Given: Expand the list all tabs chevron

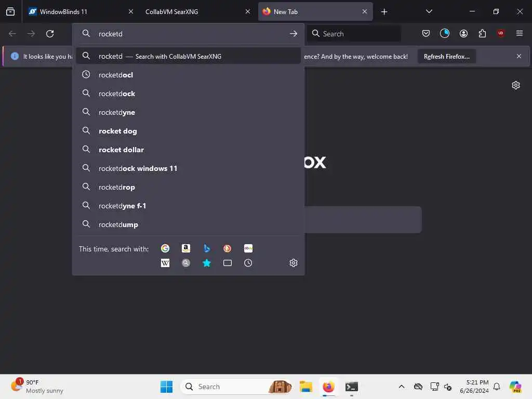Looking at the screenshot, I should [x=429, y=11].
